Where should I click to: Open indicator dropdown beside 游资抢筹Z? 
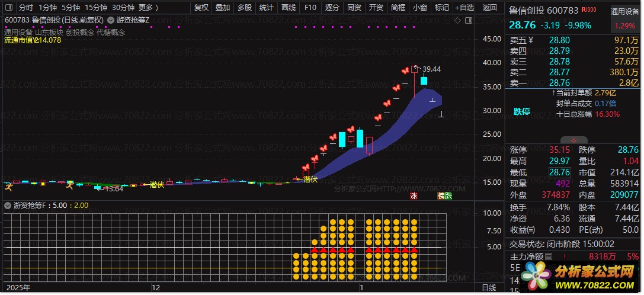[110, 20]
